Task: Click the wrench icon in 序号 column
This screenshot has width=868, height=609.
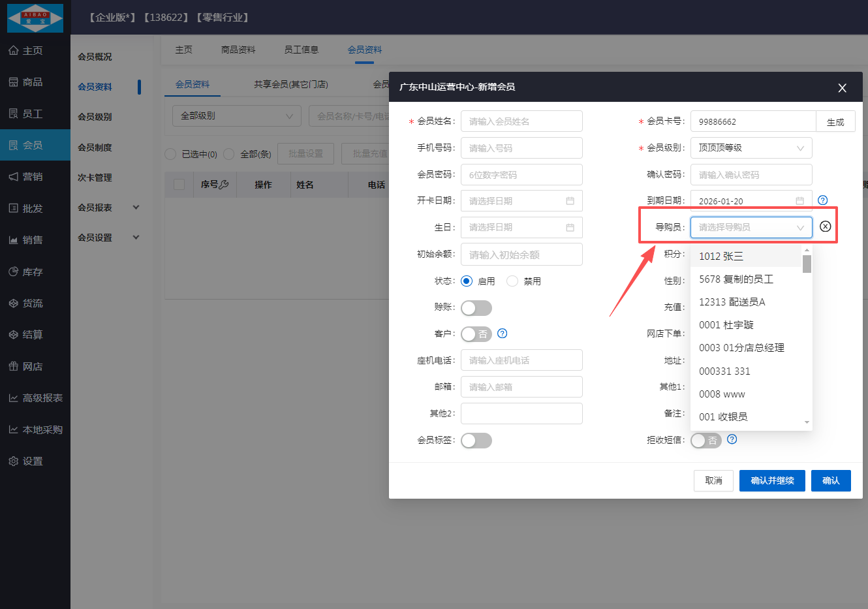Action: 224,185
